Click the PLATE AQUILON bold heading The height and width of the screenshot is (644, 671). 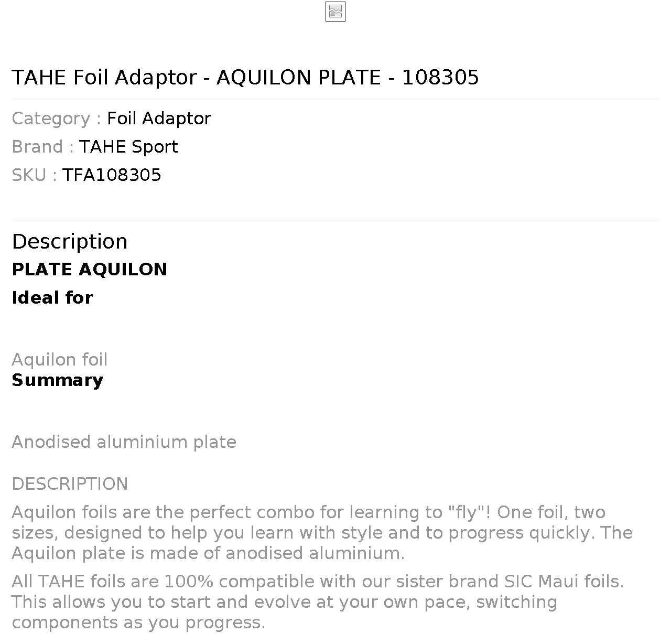90,270
